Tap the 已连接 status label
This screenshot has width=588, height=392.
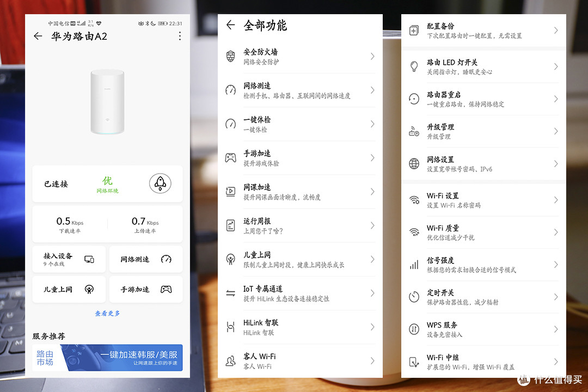pos(56,184)
